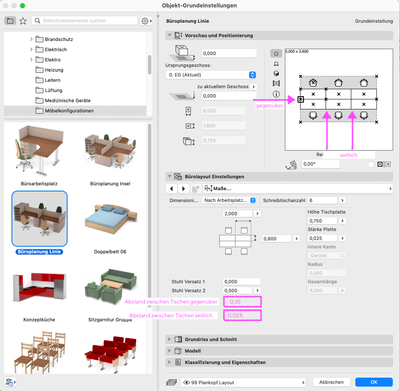Select the Büroarbeitsplatz thumbnail
The width and height of the screenshot is (400, 391).
coord(39,152)
